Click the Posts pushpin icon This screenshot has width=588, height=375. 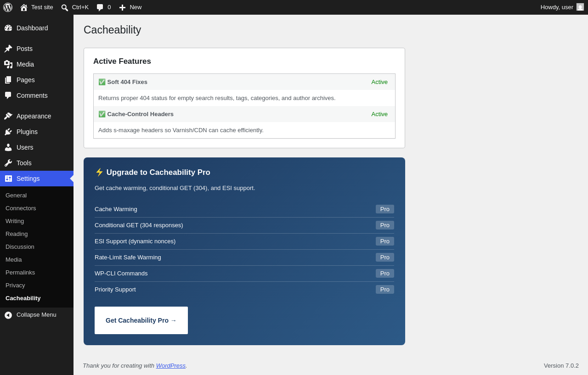click(x=8, y=49)
